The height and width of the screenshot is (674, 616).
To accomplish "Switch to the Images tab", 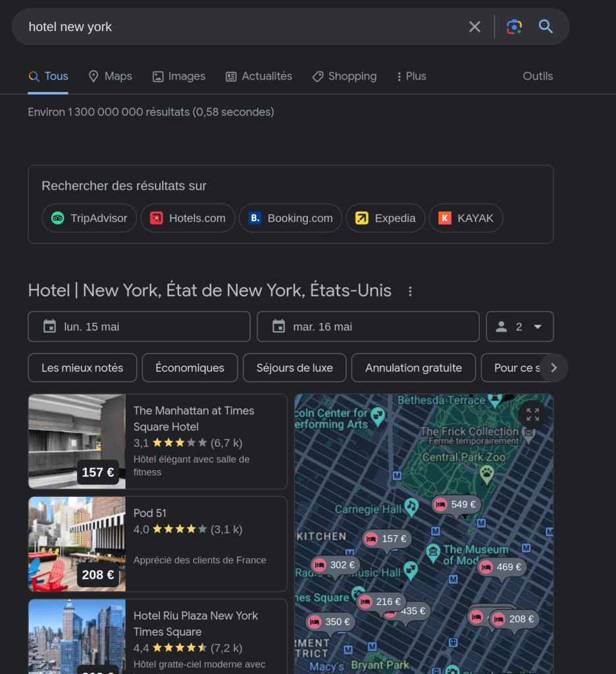I will click(x=179, y=76).
